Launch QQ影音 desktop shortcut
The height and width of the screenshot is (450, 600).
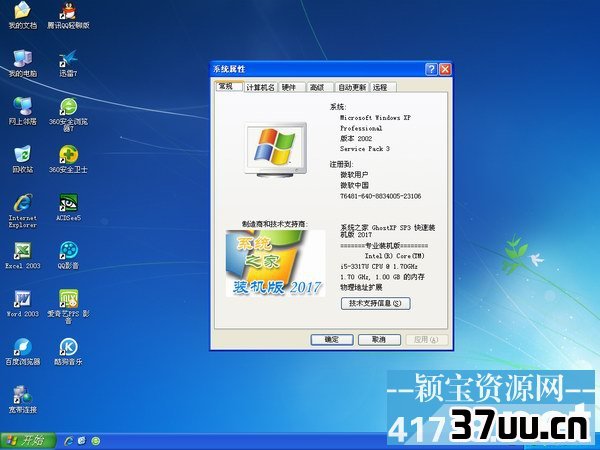(x=68, y=255)
